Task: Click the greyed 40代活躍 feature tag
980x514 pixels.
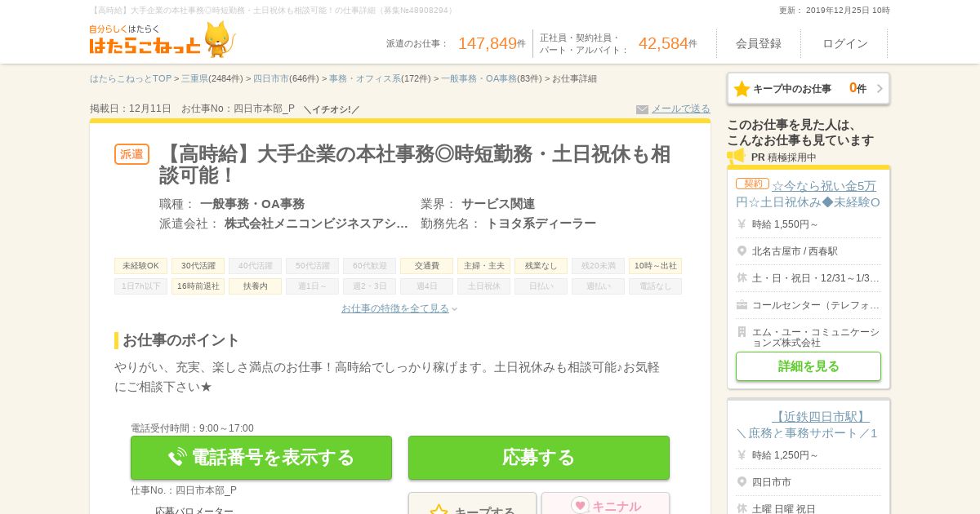Action: (x=255, y=266)
